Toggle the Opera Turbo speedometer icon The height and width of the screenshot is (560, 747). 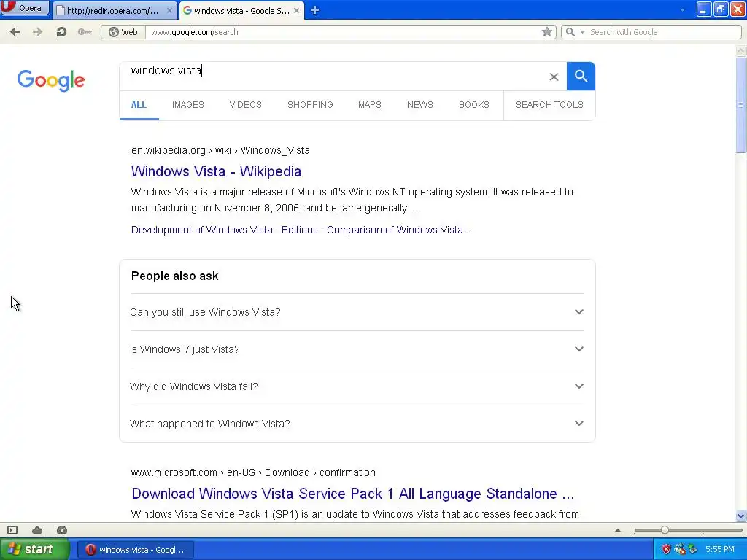pos(62,530)
